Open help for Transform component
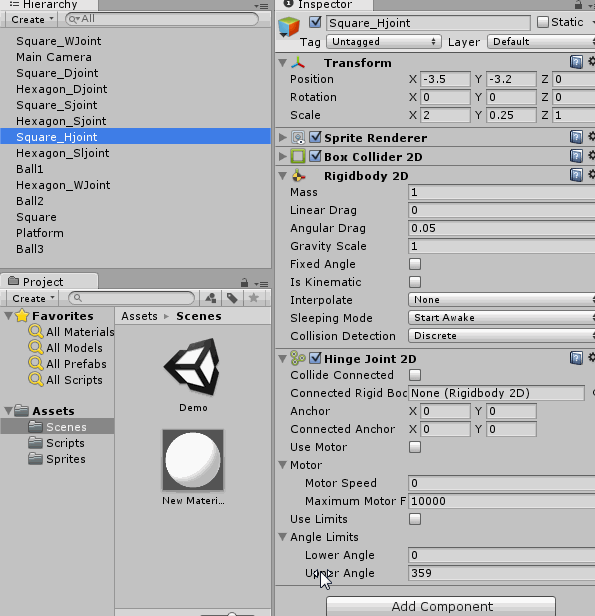 576,62
